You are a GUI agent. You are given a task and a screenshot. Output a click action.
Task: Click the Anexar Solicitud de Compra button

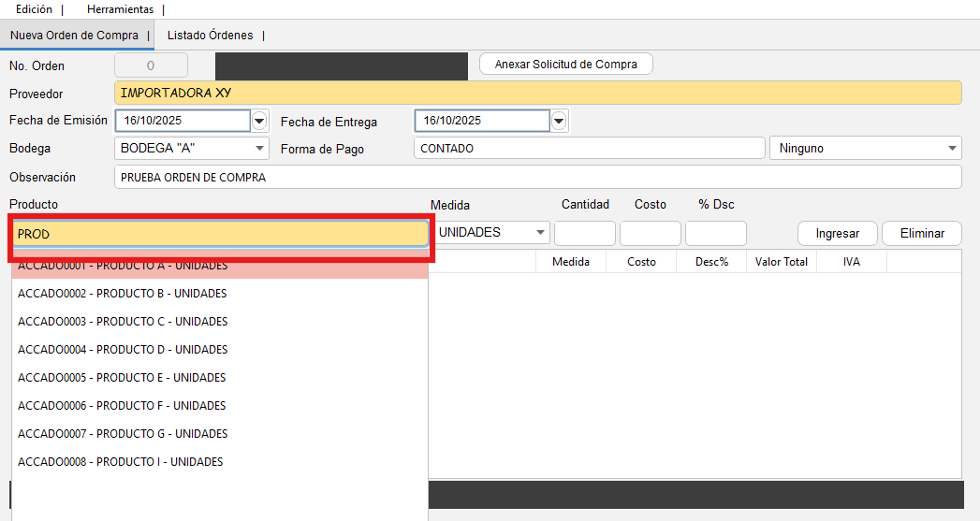(x=565, y=65)
